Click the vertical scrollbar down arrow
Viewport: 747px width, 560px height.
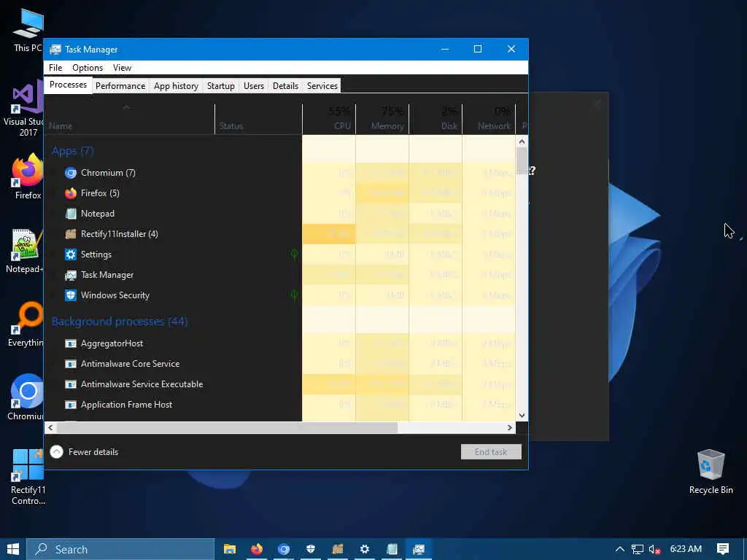click(522, 415)
